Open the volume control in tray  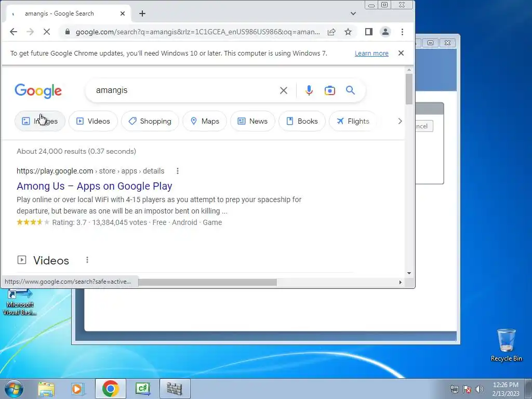[480, 389]
